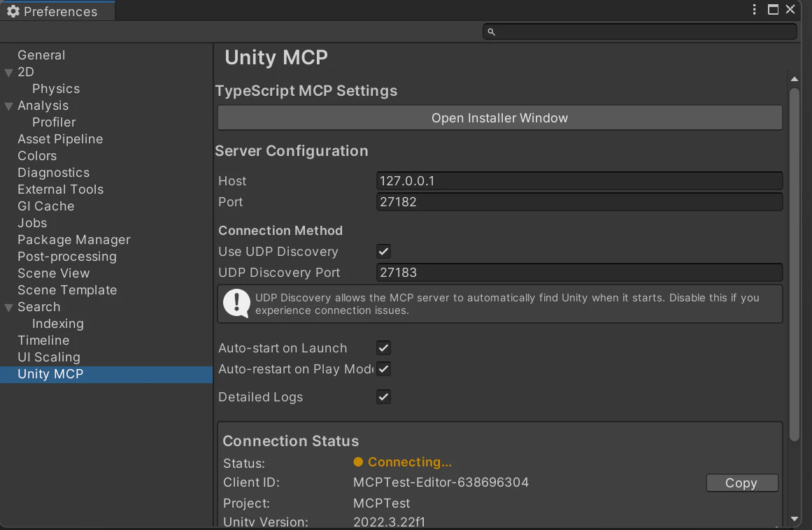Click the MCPTest project name value
Viewport: 812px width, 530px height.
[382, 503]
